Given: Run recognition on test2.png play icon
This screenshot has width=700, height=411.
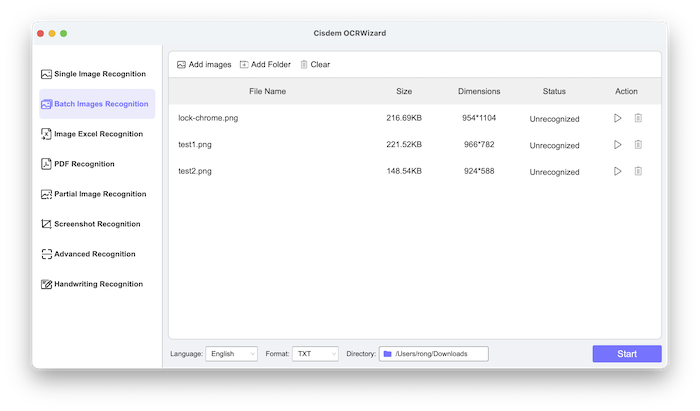Looking at the screenshot, I should click(618, 171).
